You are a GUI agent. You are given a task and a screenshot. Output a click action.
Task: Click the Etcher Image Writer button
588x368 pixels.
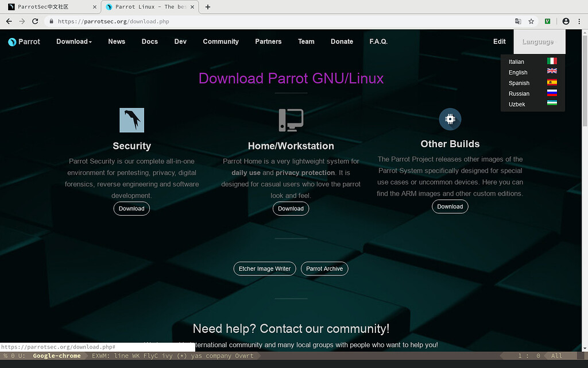pyautogui.click(x=264, y=269)
